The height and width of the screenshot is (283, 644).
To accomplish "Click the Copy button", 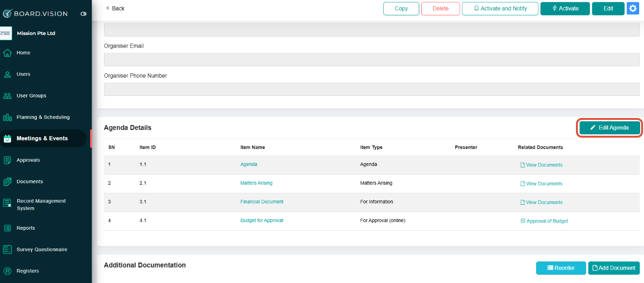I will coord(401,9).
